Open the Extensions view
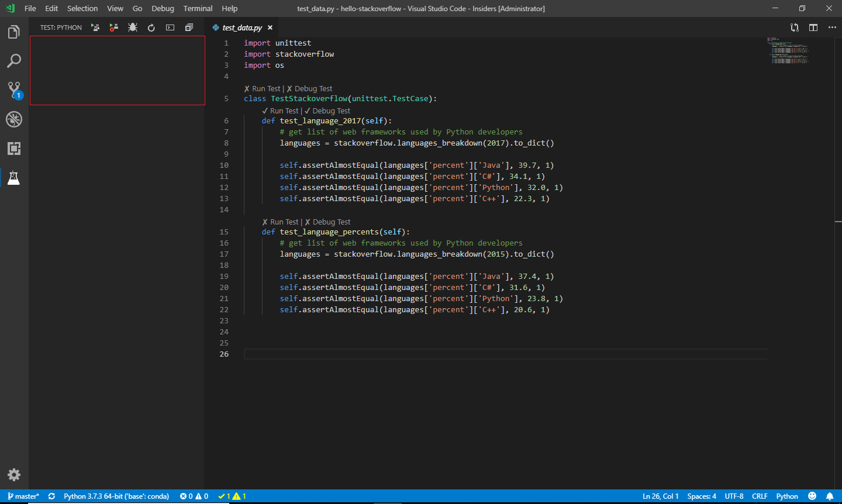The width and height of the screenshot is (842, 504). (x=14, y=149)
